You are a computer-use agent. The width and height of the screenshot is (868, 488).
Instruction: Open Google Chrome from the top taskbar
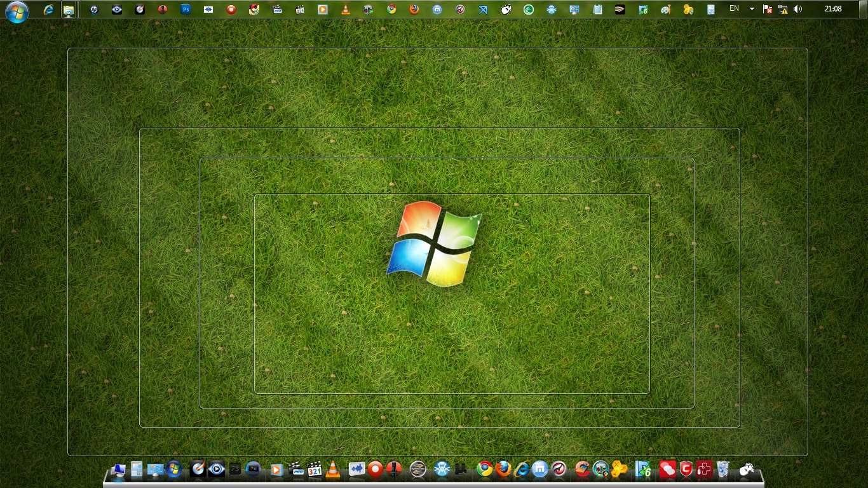tap(391, 10)
